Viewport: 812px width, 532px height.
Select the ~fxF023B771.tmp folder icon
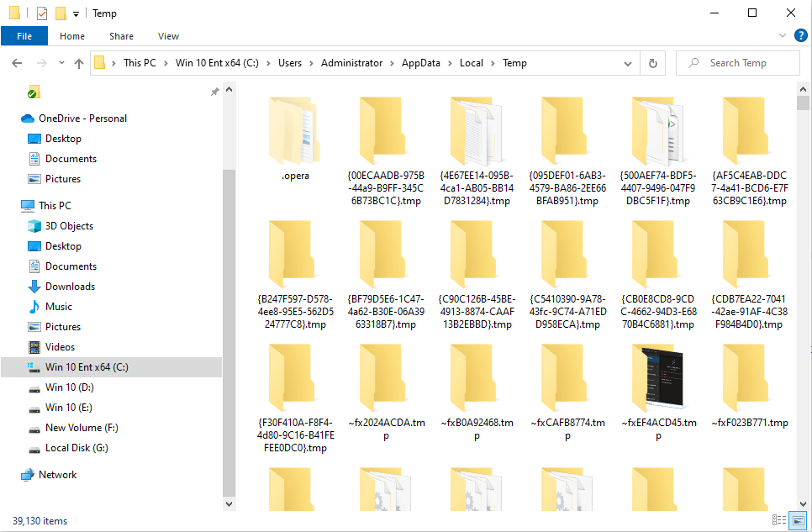click(746, 379)
